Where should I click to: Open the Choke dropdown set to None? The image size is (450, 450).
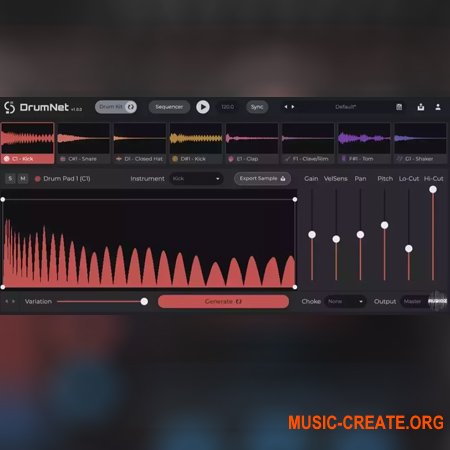coord(345,301)
